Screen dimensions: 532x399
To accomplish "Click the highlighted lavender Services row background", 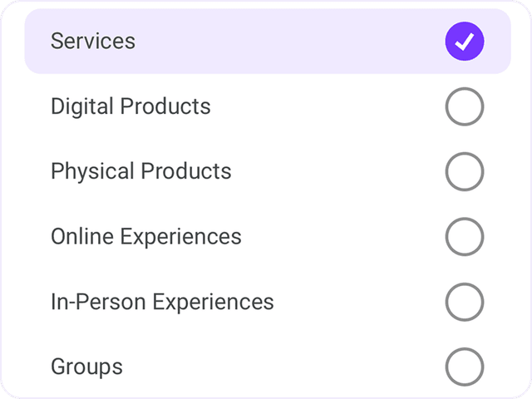I will coord(283,42).
